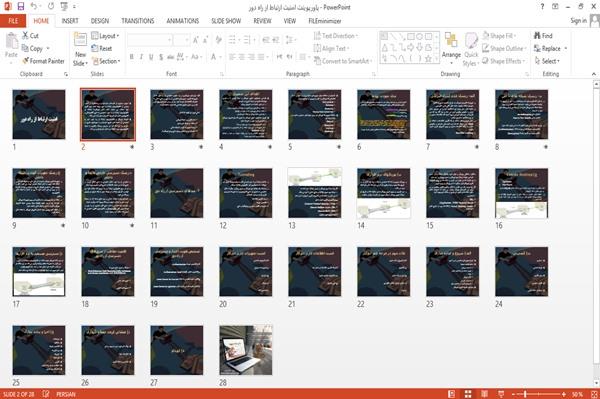Switch to Slide Sorter view icon in status bar
The height and width of the screenshot is (399, 600).
468,394
